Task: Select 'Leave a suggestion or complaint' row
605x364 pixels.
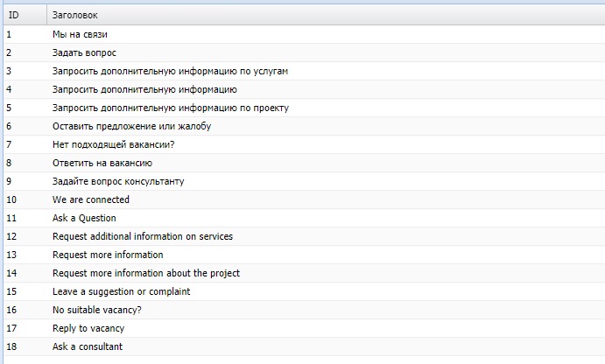Action: coord(121,291)
